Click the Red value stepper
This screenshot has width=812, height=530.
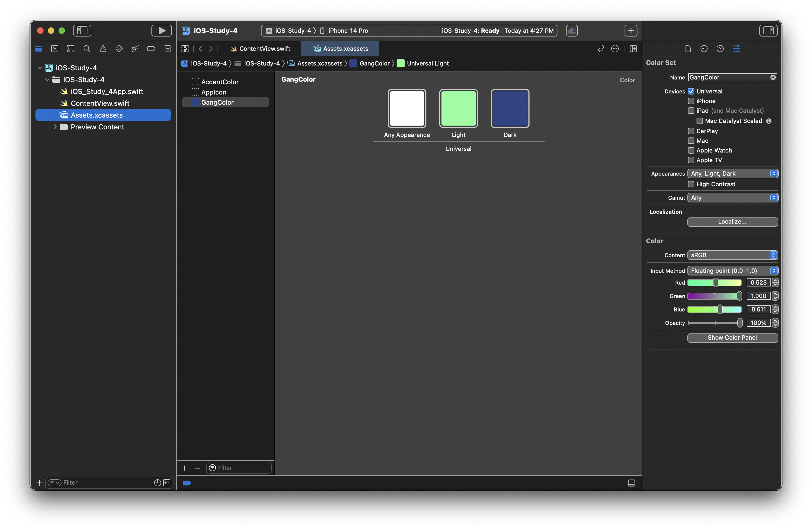coord(775,282)
